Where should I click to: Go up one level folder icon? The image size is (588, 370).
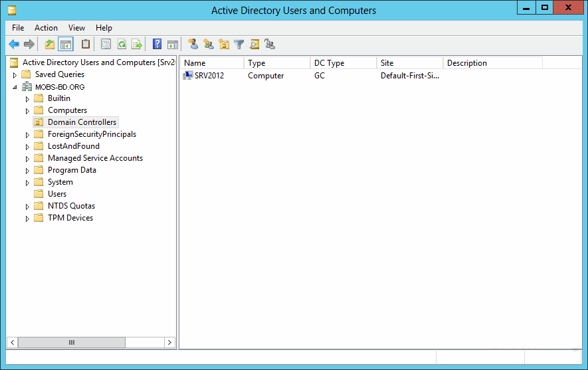click(50, 45)
